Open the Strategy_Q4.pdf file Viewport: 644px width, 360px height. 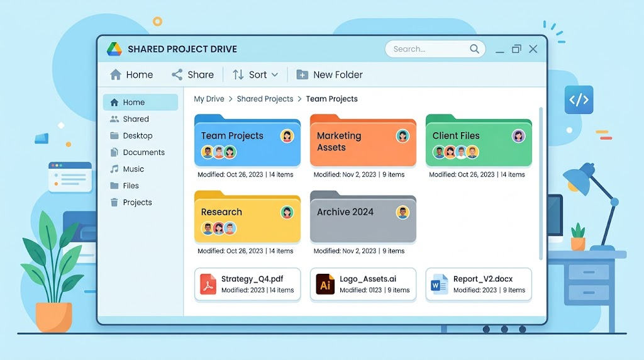click(x=247, y=284)
